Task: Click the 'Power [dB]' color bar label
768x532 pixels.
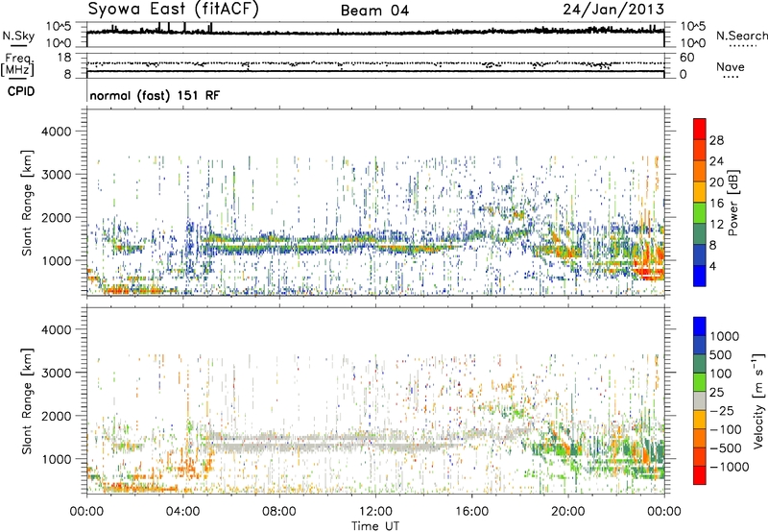Action: 733,203
